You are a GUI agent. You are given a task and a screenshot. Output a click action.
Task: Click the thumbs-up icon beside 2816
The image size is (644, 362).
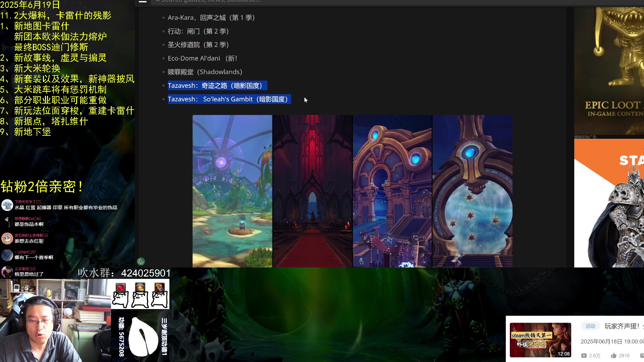click(x=613, y=355)
